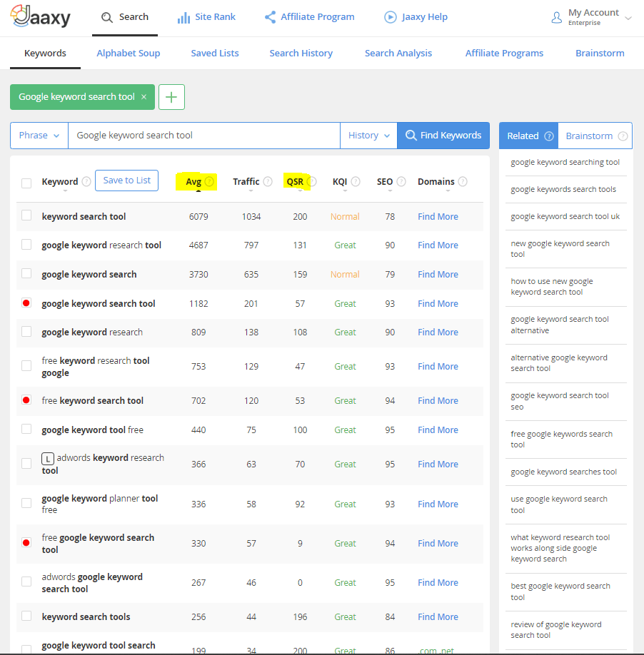Select related keyword google keyword search tool uk
The height and width of the screenshot is (655, 644).
[x=565, y=216]
